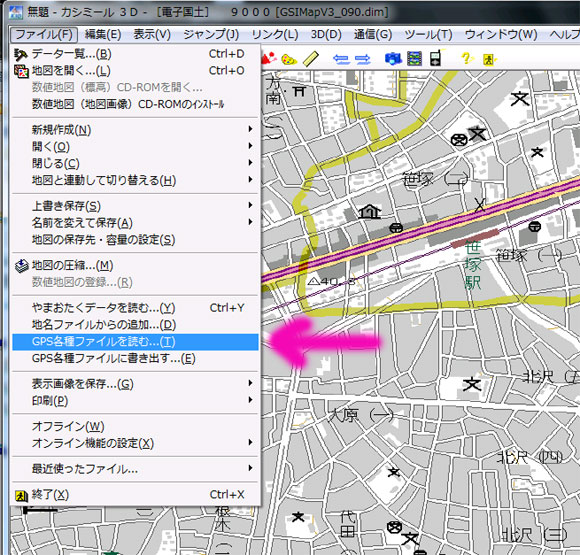This screenshot has height=555, width=580.
Task: Open the 表示(V) menu
Action: (152, 34)
